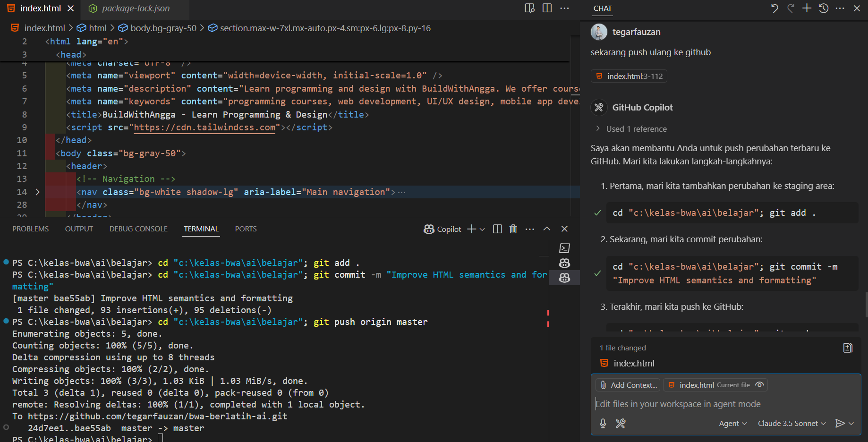This screenshot has width=868, height=442.
Task: Open the new terminal launch profile dropdown
Action: pos(482,229)
